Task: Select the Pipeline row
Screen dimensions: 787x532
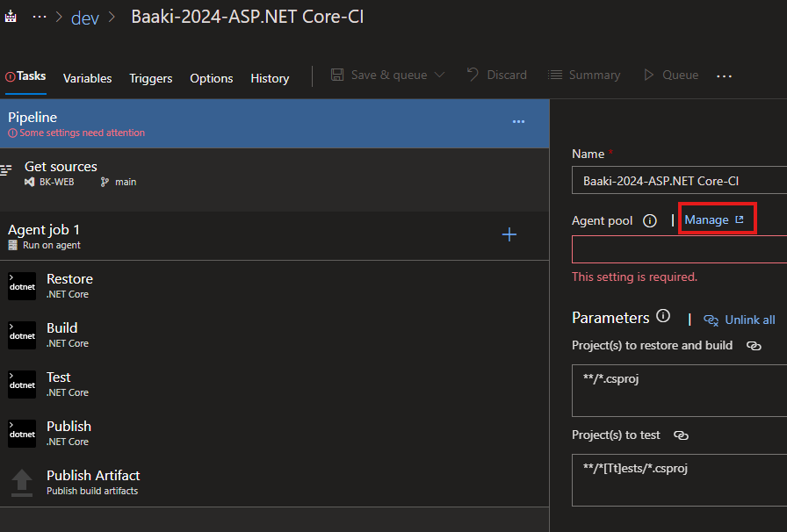Action: 275,124
